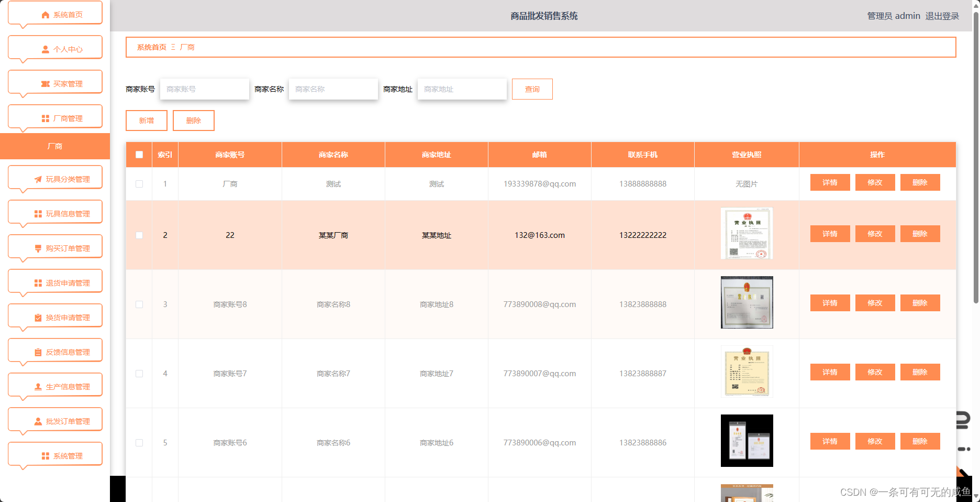Focus the 商家名称 search input
The image size is (980, 502).
tap(333, 89)
